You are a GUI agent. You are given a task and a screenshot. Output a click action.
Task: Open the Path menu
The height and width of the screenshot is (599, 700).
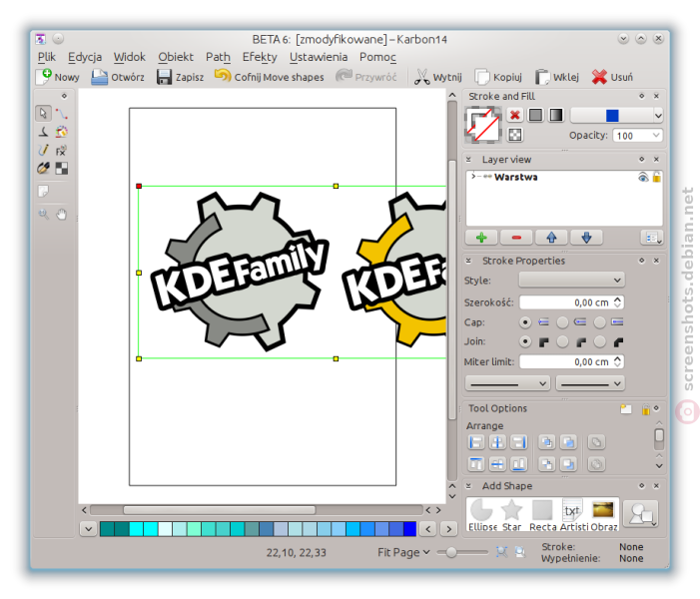pyautogui.click(x=218, y=57)
